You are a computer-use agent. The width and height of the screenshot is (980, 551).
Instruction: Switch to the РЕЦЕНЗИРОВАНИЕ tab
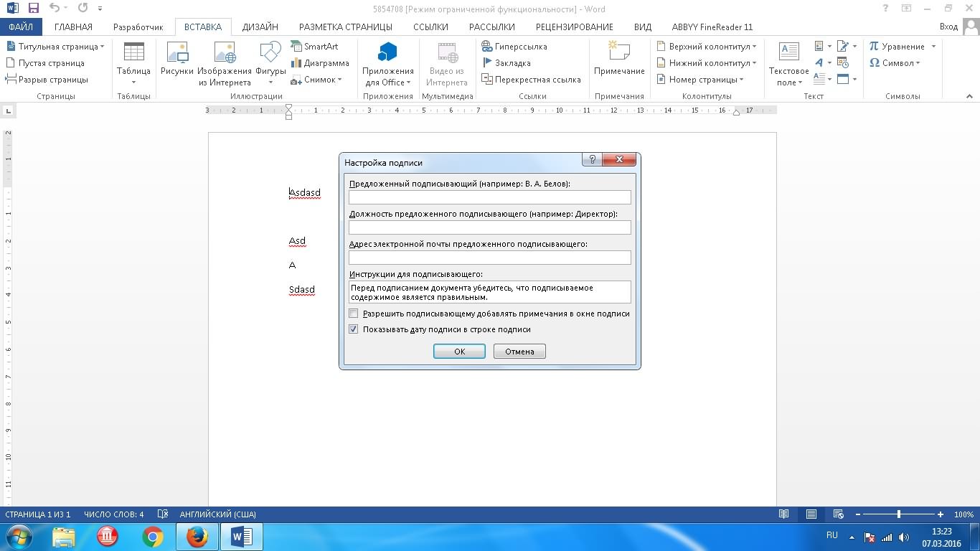tap(575, 27)
